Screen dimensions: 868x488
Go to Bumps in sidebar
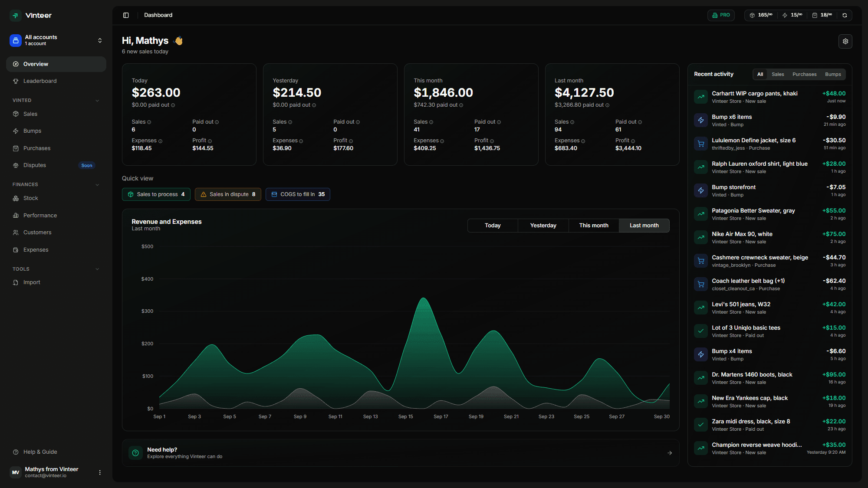56,131
